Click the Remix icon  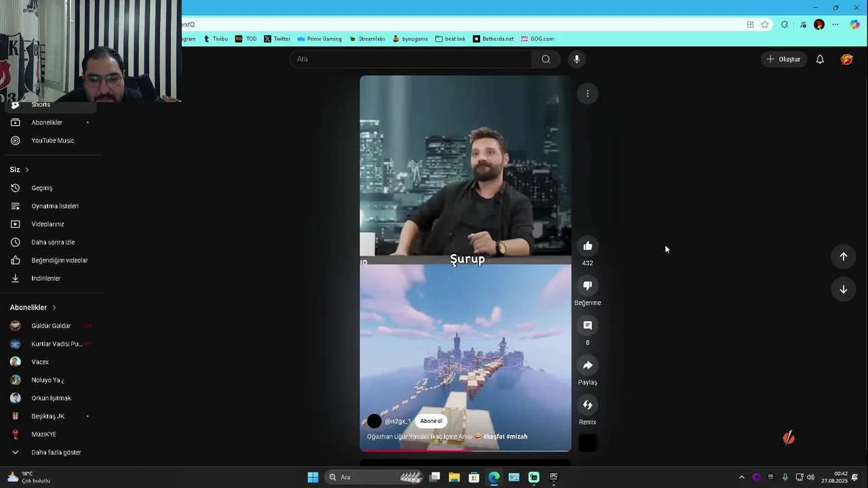pos(587,405)
